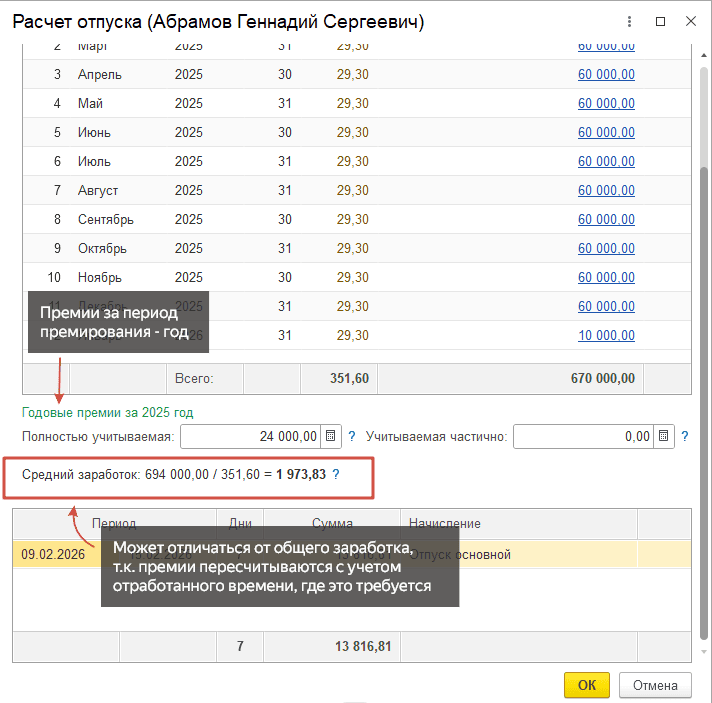Click the 670 000,00 total earnings value

(x=603, y=378)
